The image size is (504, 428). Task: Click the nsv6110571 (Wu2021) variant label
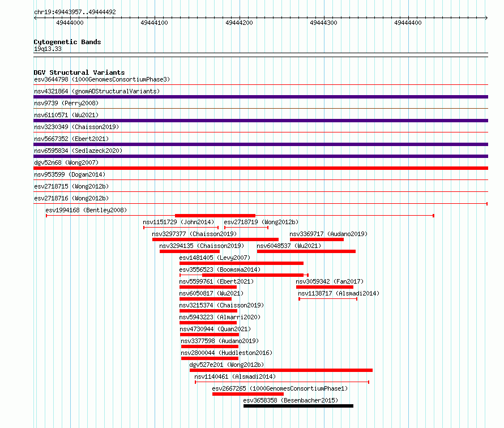66,115
